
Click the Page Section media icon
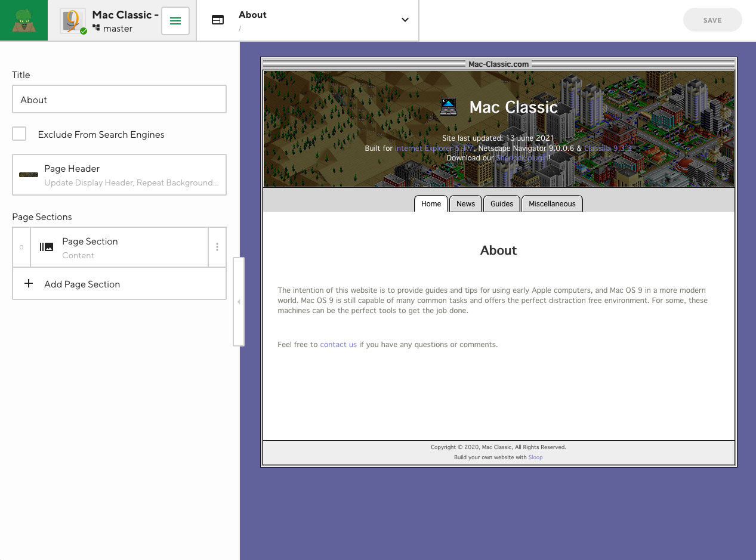[47, 247]
